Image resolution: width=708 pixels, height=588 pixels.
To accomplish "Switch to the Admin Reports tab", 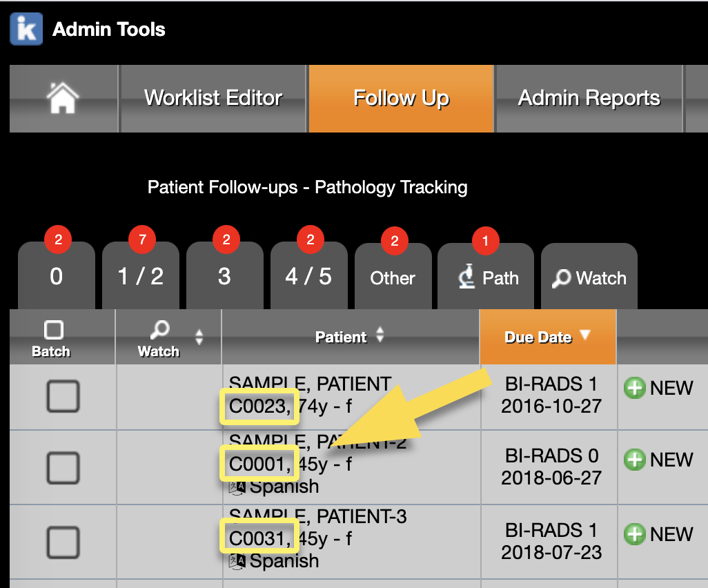I will point(589,98).
